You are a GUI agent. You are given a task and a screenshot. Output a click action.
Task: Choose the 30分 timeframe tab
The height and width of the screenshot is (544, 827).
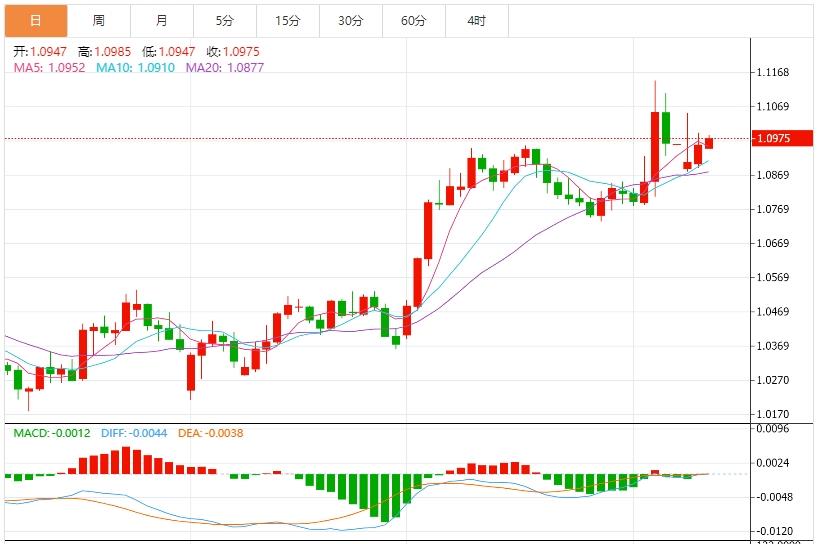click(x=350, y=20)
